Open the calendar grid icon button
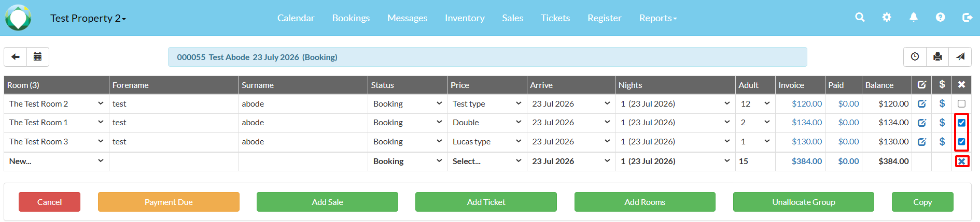This screenshot has height=222, width=980. 38,57
